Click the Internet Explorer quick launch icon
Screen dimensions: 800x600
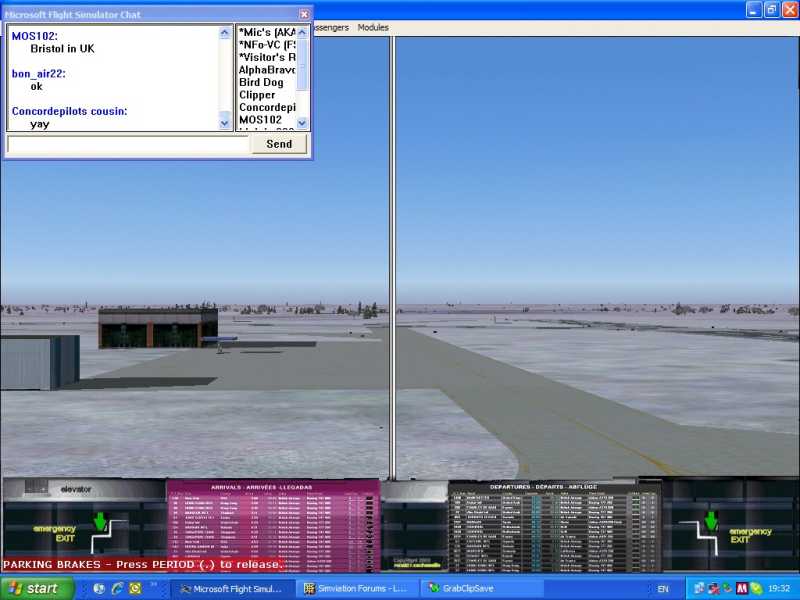click(117, 588)
